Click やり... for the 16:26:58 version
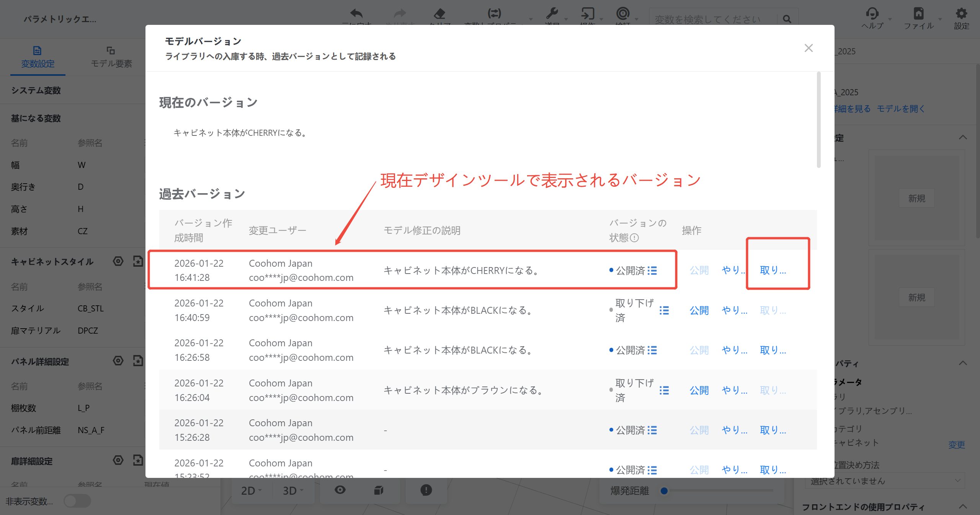The image size is (980, 515). [x=734, y=350]
